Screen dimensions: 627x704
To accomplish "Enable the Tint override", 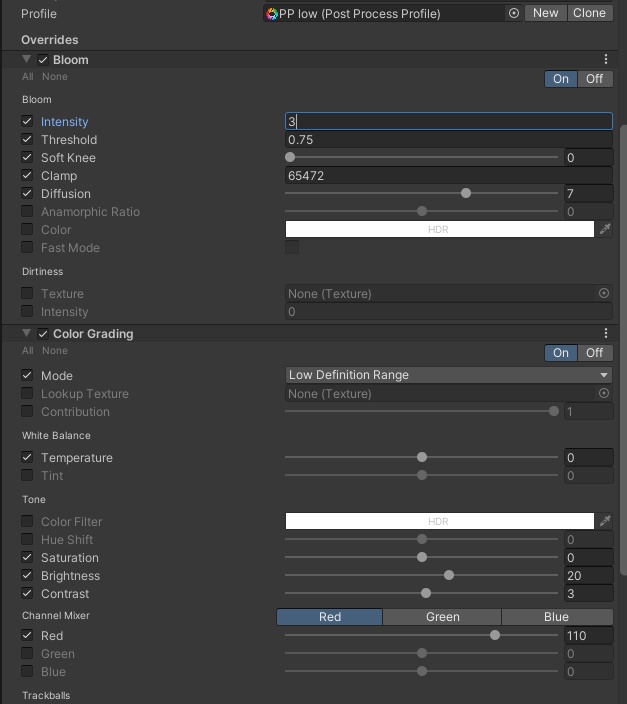I will (27, 475).
